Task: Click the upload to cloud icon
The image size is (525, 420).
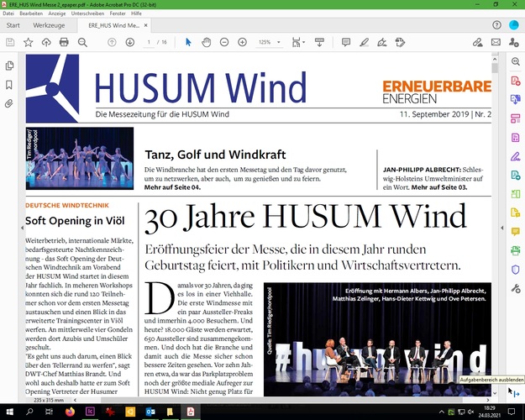Action: [x=46, y=42]
